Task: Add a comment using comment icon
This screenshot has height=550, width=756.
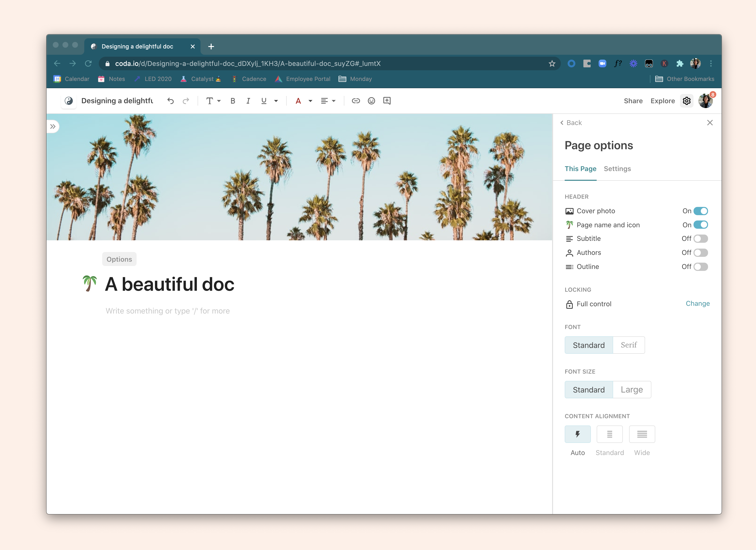Action: (x=387, y=101)
